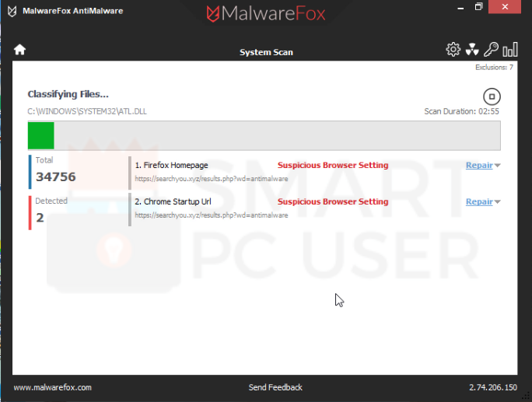
Task: Click the MalwareFox title bar logo icon
Action: [12, 11]
